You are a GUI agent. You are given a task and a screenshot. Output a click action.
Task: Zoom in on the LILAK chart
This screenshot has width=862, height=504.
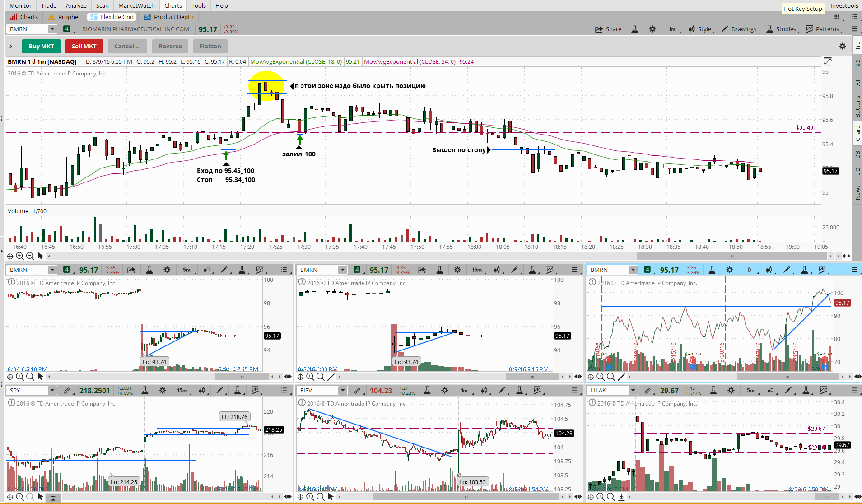pos(601,497)
